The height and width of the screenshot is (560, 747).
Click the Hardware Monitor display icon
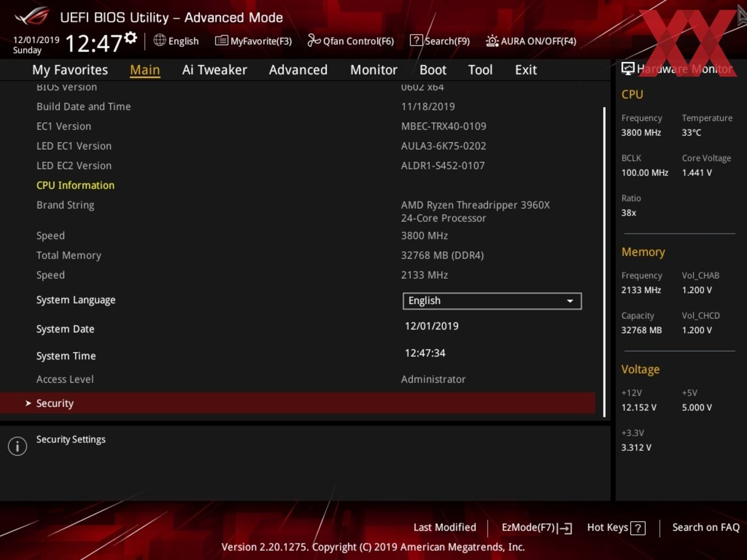click(x=628, y=68)
